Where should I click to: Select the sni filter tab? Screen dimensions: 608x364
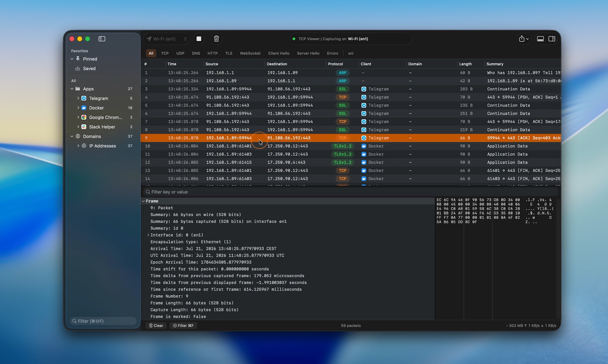pyautogui.click(x=350, y=53)
